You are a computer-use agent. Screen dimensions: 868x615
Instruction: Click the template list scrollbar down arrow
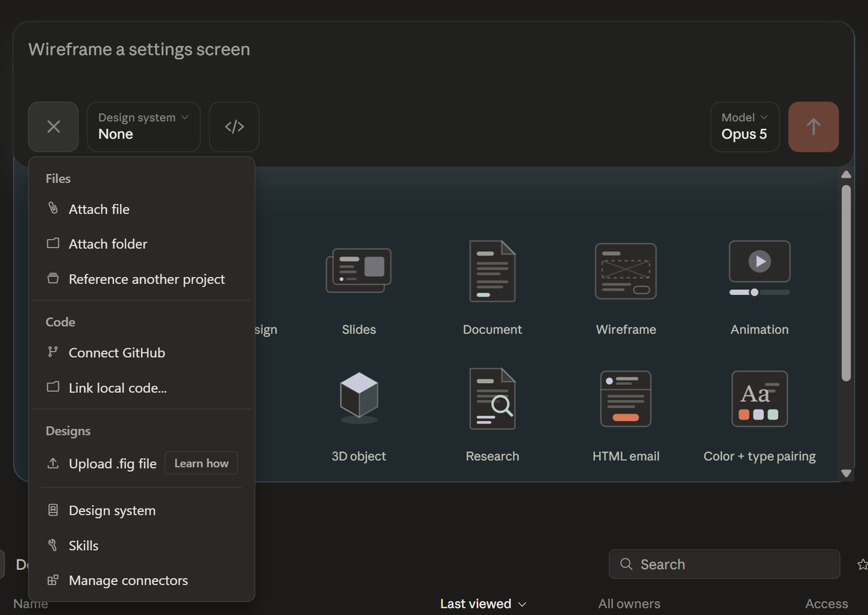pos(846,473)
